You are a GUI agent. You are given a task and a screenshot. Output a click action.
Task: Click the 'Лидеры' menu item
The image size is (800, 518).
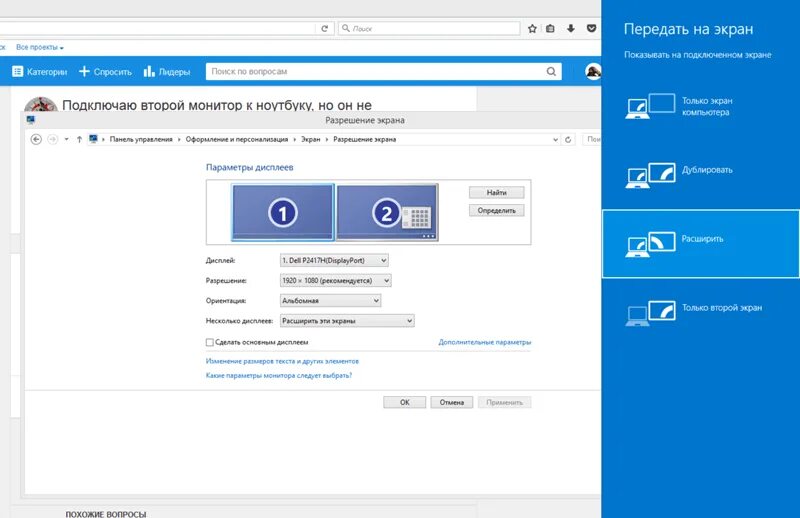(x=166, y=72)
